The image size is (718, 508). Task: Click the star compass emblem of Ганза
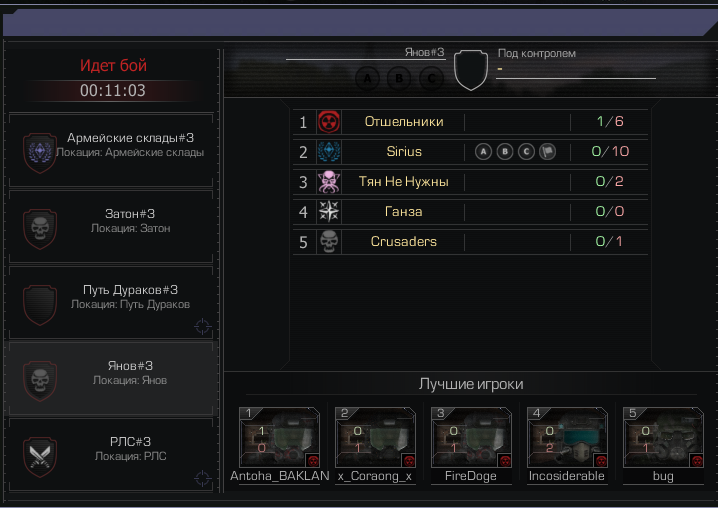pos(329,212)
